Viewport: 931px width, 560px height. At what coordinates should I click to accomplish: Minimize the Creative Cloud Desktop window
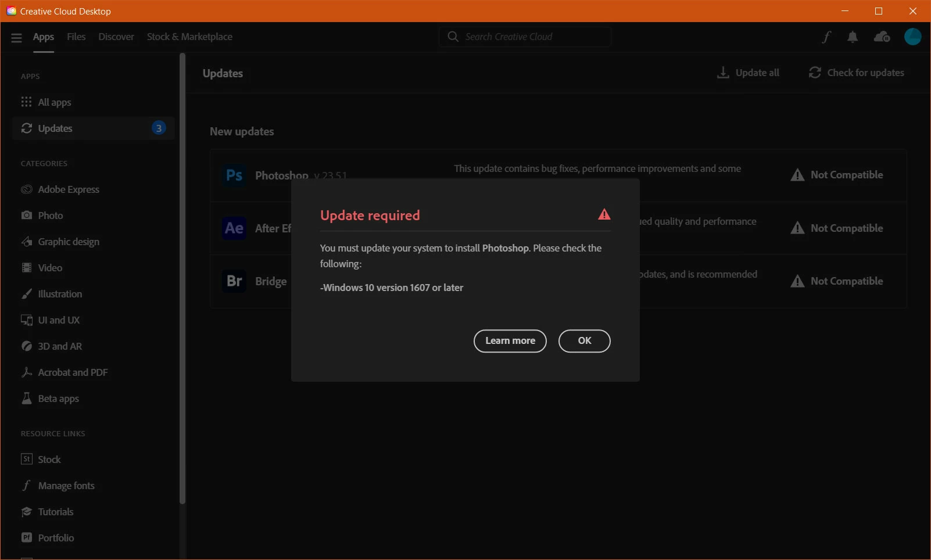pos(845,11)
